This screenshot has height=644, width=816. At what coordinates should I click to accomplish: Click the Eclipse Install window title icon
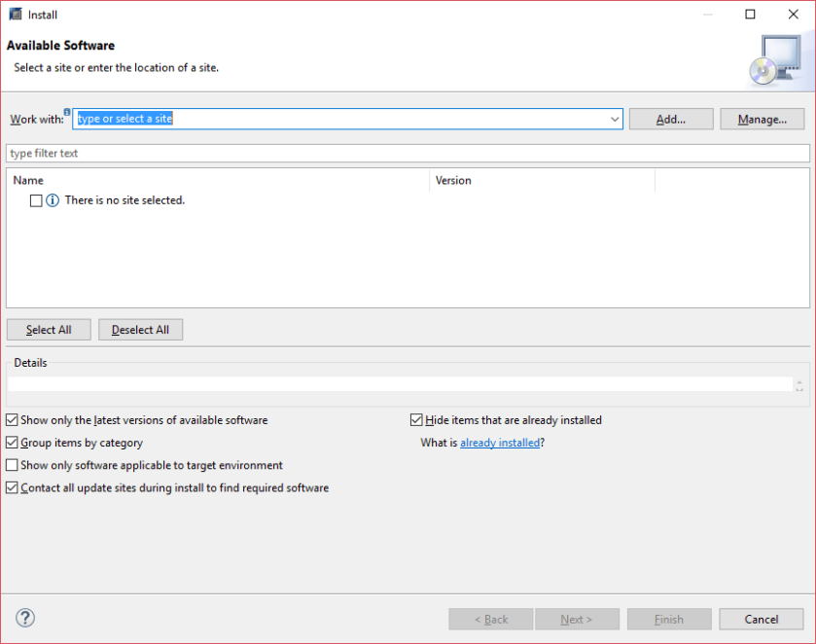tap(15, 15)
